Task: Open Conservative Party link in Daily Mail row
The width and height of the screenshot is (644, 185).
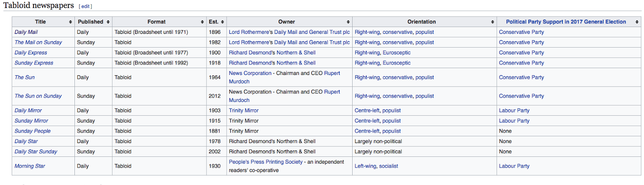Action: coord(521,32)
